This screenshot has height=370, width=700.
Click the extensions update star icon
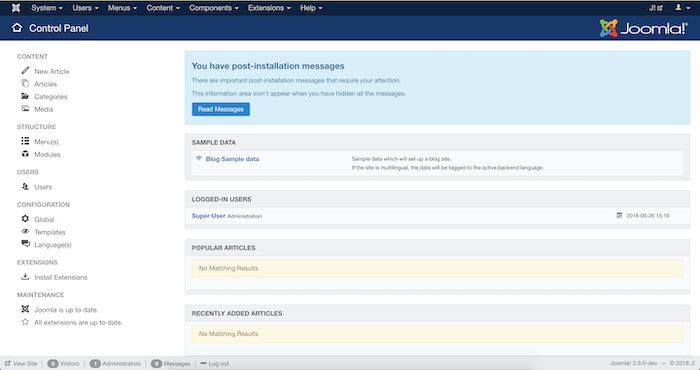(25, 322)
